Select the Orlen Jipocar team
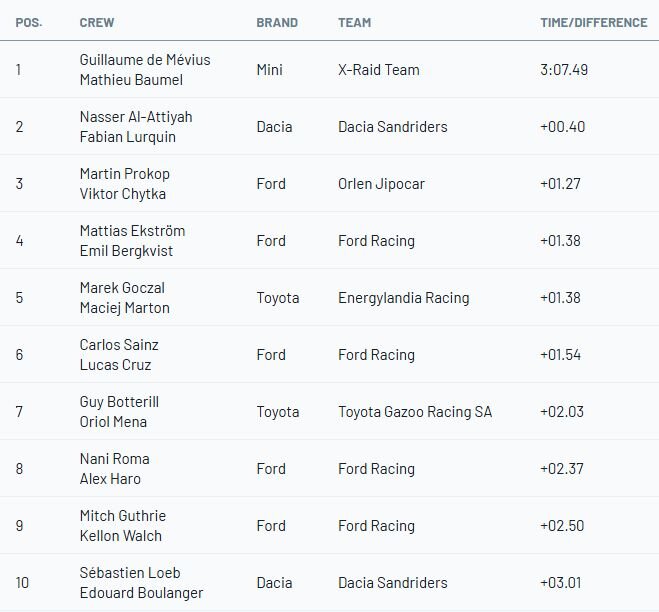This screenshot has width=659, height=612. coord(382,184)
